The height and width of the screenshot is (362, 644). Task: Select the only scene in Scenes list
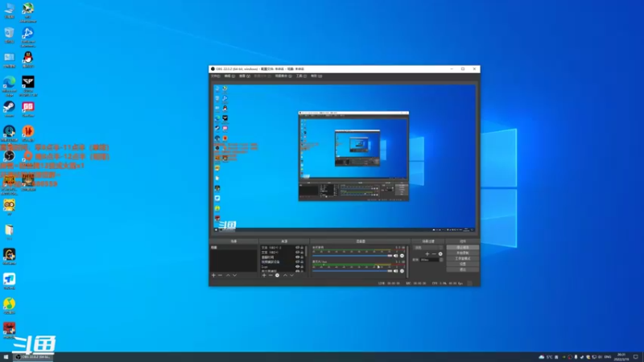(x=233, y=248)
